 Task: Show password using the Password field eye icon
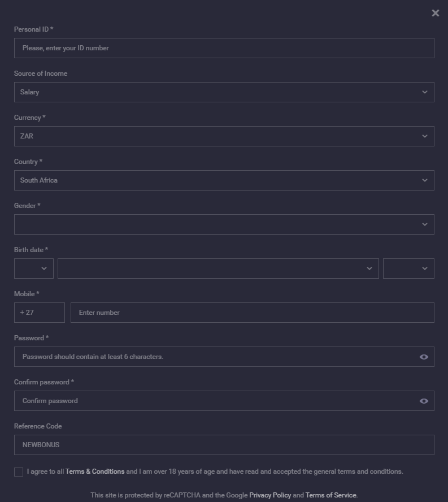coord(424,357)
